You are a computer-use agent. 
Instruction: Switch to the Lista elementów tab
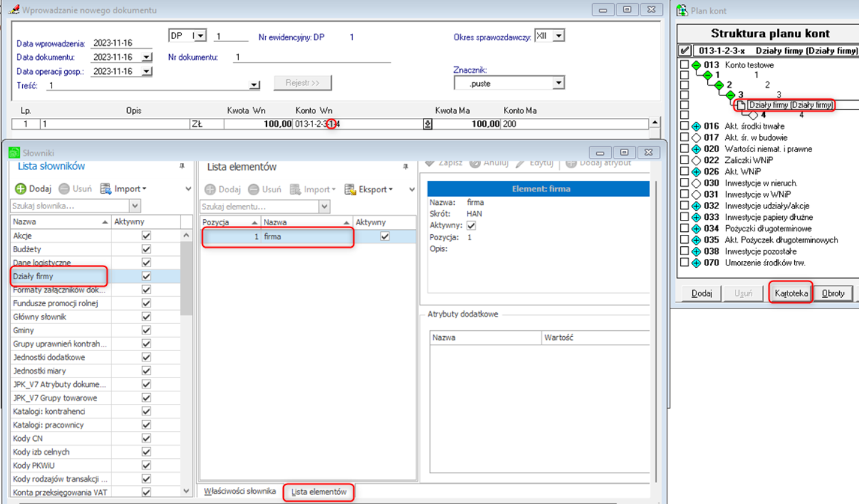(319, 492)
